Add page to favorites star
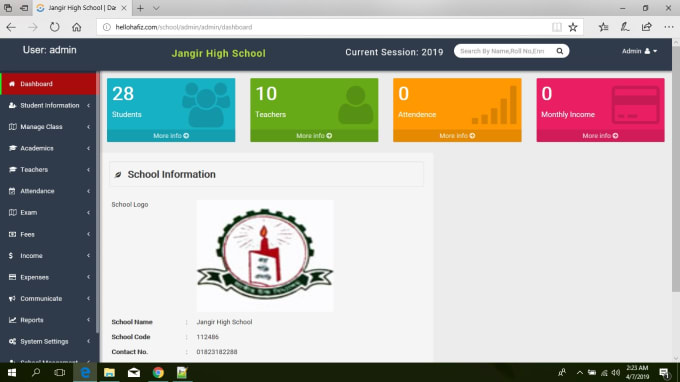 (x=573, y=27)
